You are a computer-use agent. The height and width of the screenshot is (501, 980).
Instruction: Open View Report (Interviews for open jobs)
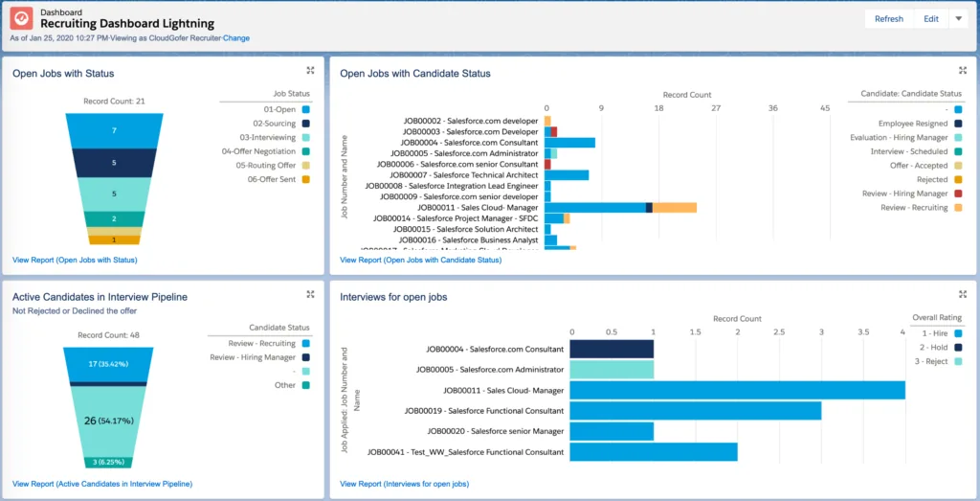(405, 484)
